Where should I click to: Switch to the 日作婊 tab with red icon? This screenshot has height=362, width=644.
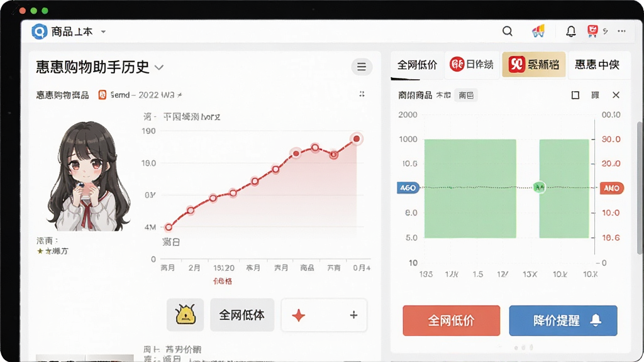coord(472,65)
